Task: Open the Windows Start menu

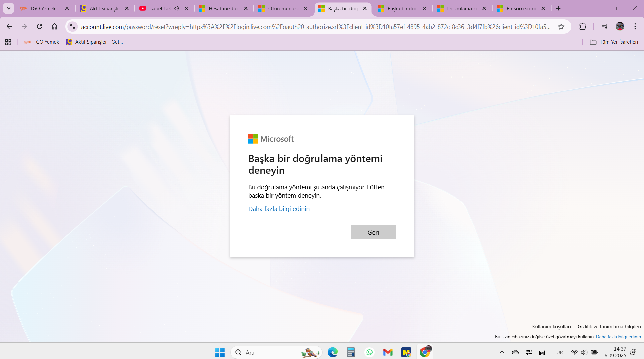Action: click(x=219, y=352)
